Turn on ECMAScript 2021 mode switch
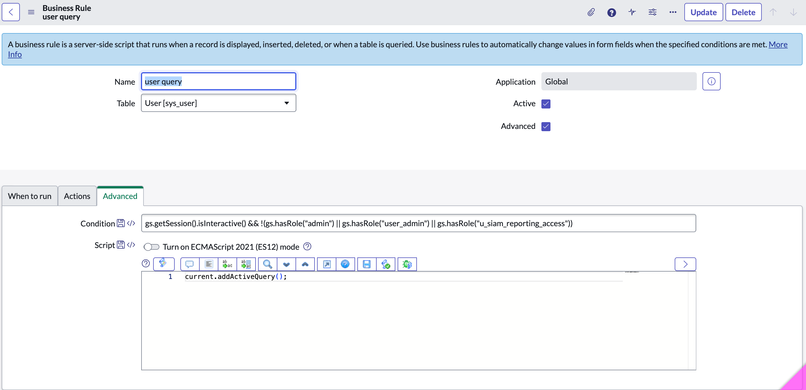806x390 pixels. click(152, 247)
